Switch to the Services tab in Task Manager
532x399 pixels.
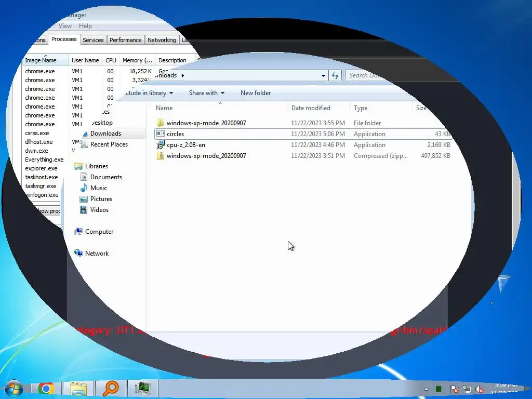(94, 40)
